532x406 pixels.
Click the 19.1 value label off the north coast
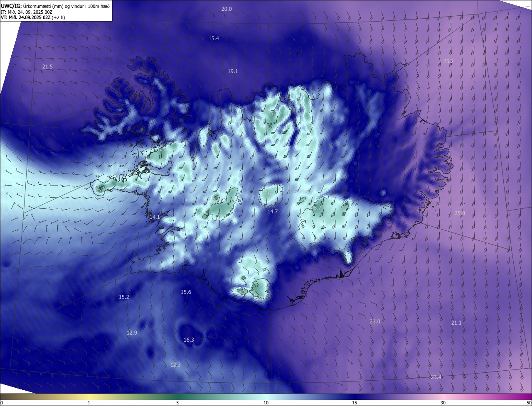233,71
